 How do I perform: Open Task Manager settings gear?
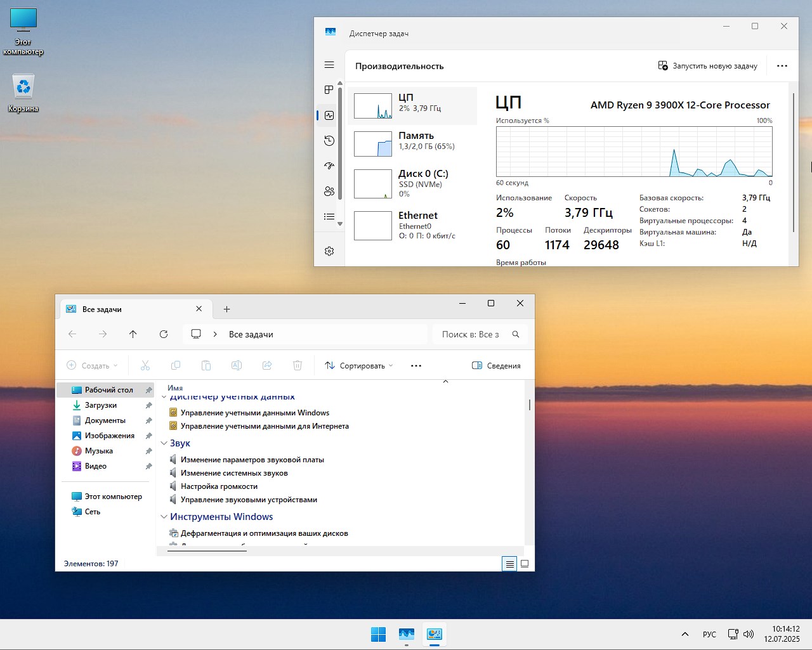click(x=329, y=251)
